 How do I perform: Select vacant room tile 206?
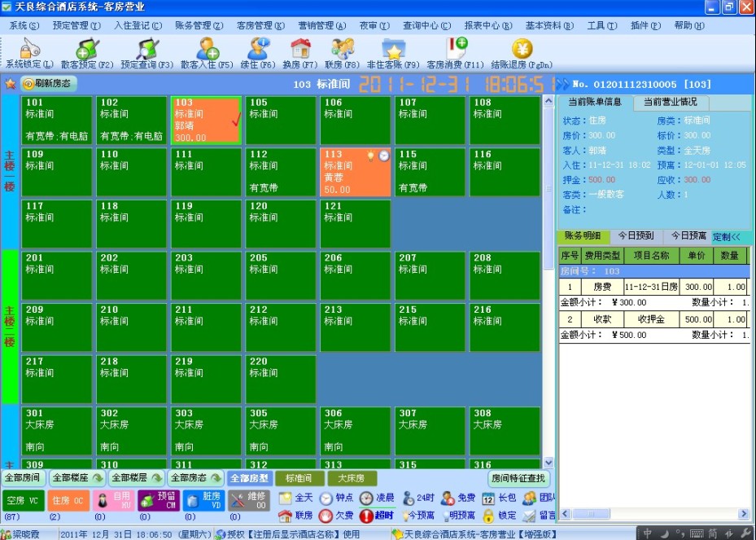tap(356, 275)
